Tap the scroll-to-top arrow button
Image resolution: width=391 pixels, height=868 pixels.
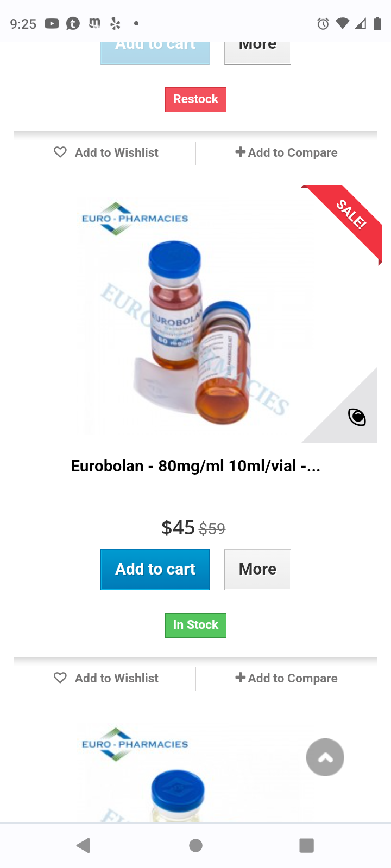[x=325, y=757]
